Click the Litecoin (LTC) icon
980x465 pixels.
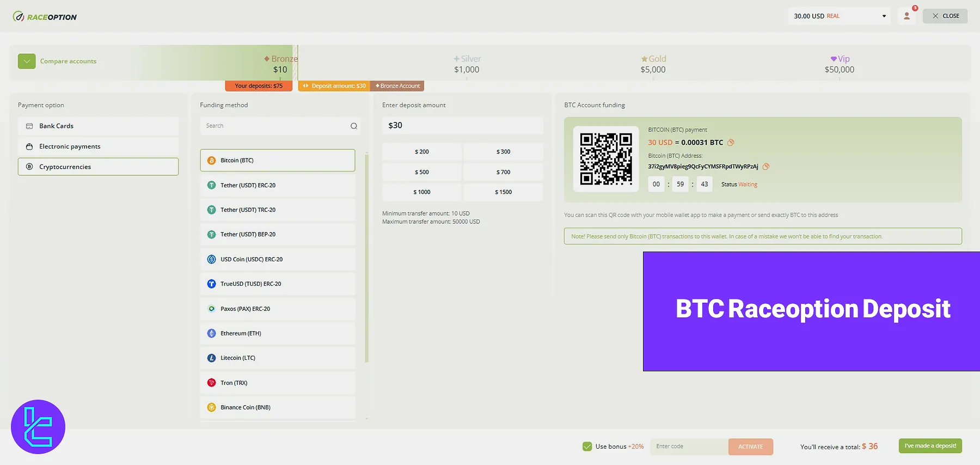tap(212, 358)
